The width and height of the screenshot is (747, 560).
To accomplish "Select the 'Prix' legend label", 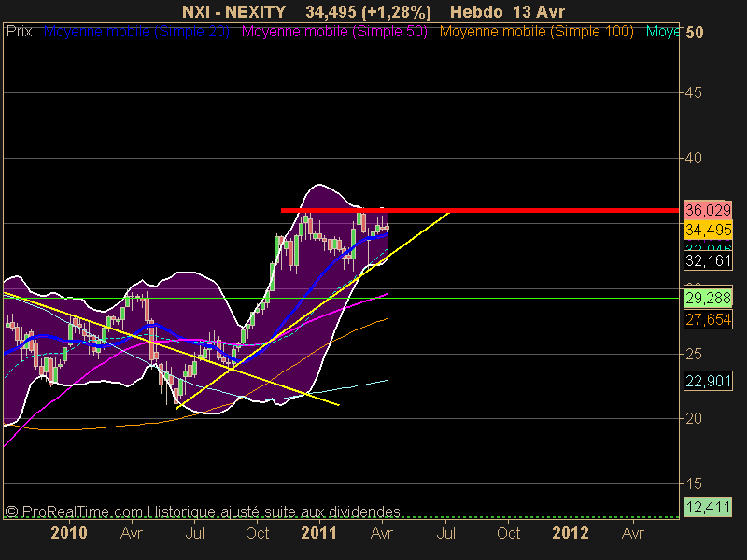I will pyautogui.click(x=19, y=32).
